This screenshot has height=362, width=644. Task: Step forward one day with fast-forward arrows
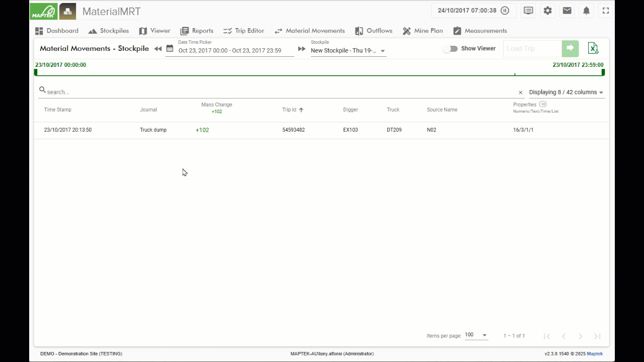click(302, 49)
